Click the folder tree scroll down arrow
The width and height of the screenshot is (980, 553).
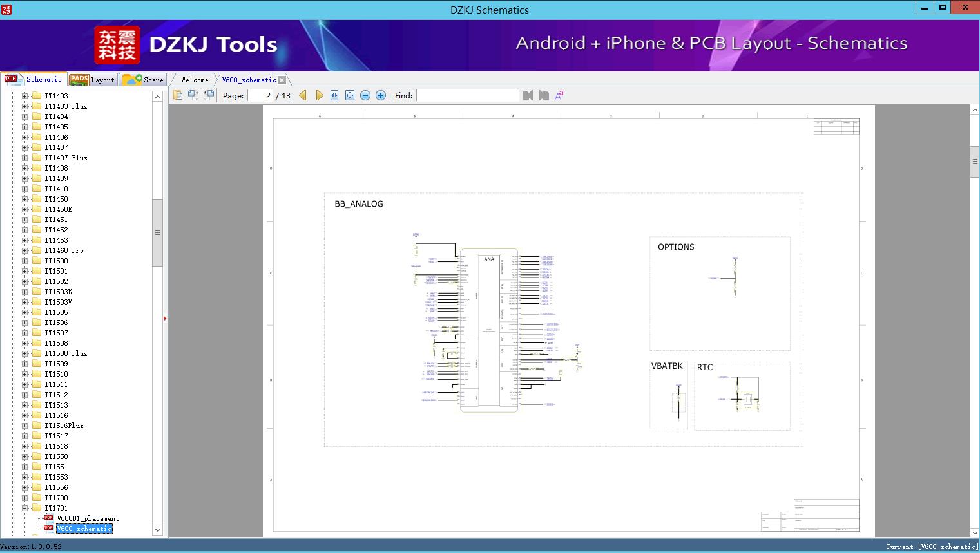[157, 530]
